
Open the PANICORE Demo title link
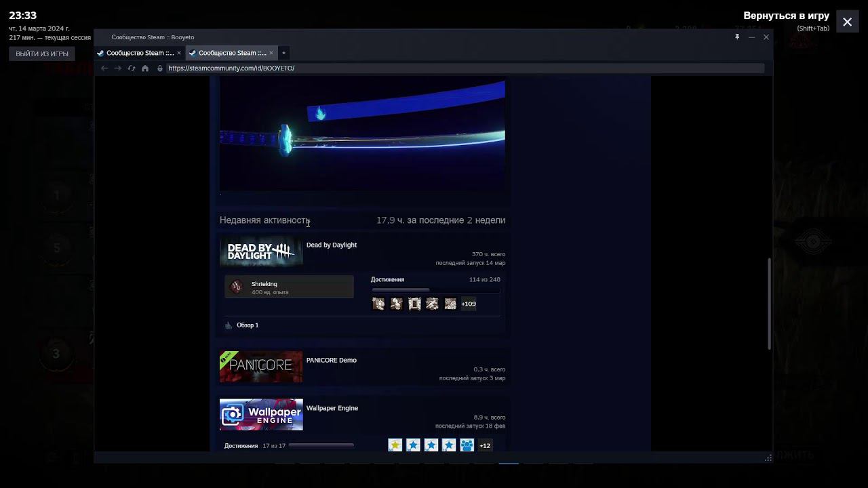(x=332, y=361)
